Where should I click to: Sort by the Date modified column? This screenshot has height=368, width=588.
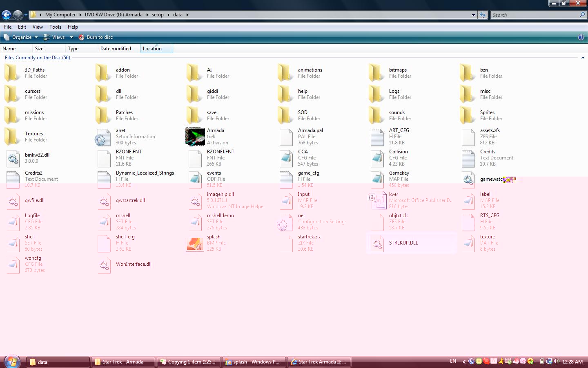[x=116, y=49]
